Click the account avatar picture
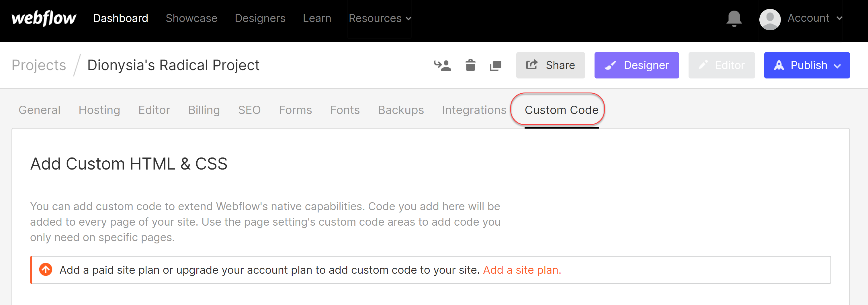 [x=770, y=19]
